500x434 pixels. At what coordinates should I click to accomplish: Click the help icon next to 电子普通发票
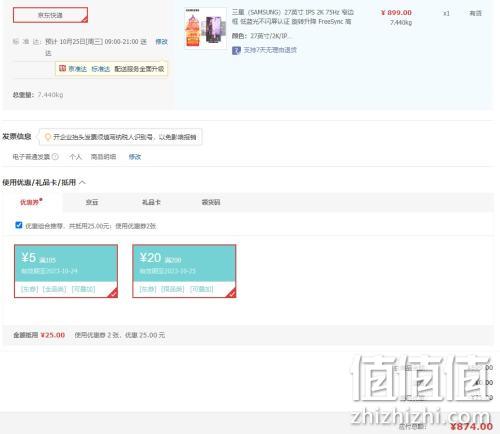55,156
